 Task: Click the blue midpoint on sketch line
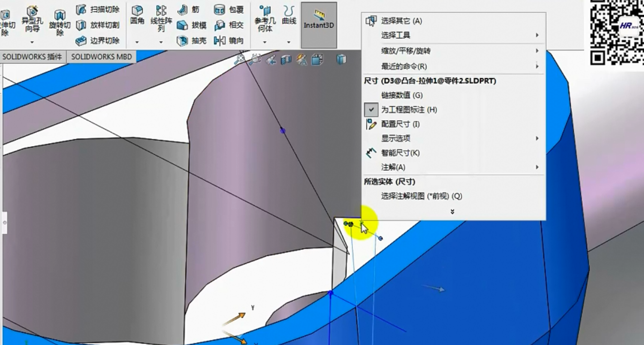coord(282,131)
